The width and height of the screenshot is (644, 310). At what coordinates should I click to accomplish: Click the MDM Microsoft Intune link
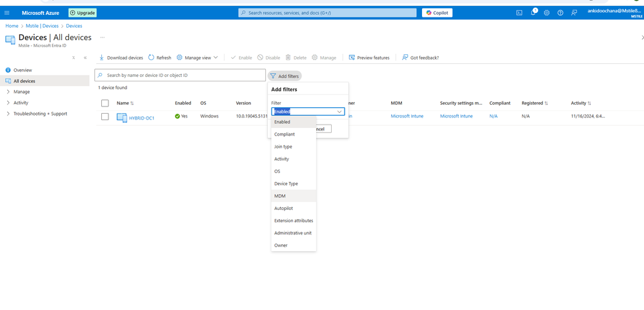[x=407, y=116]
